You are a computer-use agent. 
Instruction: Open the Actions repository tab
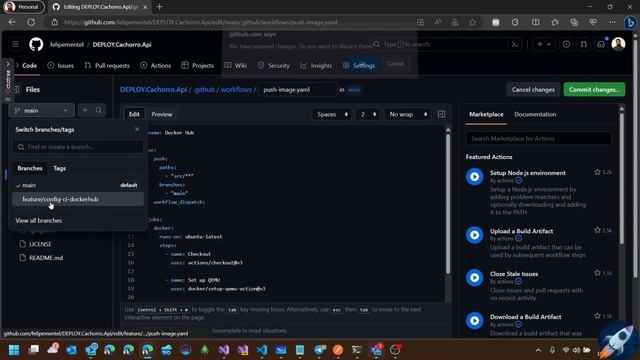click(156, 65)
